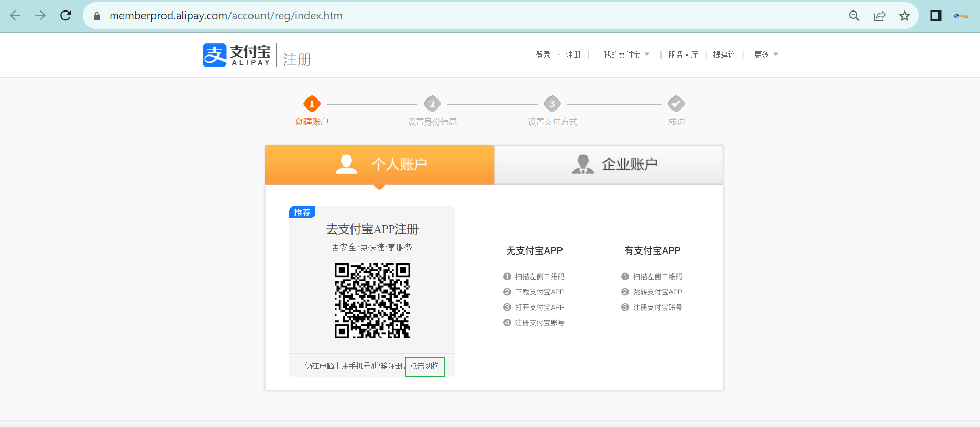Click 下载支付宝APP step text
Viewport: 980px width, 427px height.
540,292
